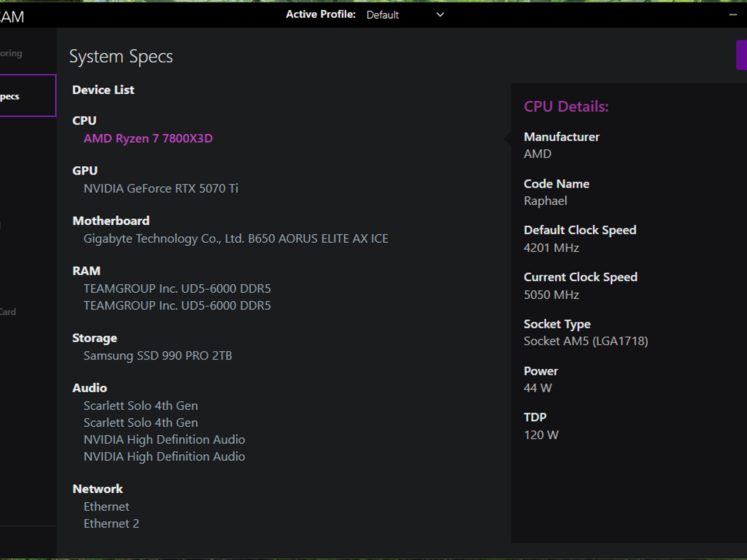Screen dimensions: 747x560
Task: Click the 'Raphael' code name value
Action: [545, 201]
